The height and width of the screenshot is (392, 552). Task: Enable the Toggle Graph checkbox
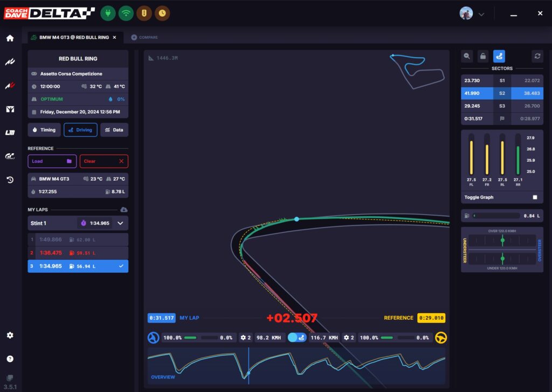tap(535, 197)
